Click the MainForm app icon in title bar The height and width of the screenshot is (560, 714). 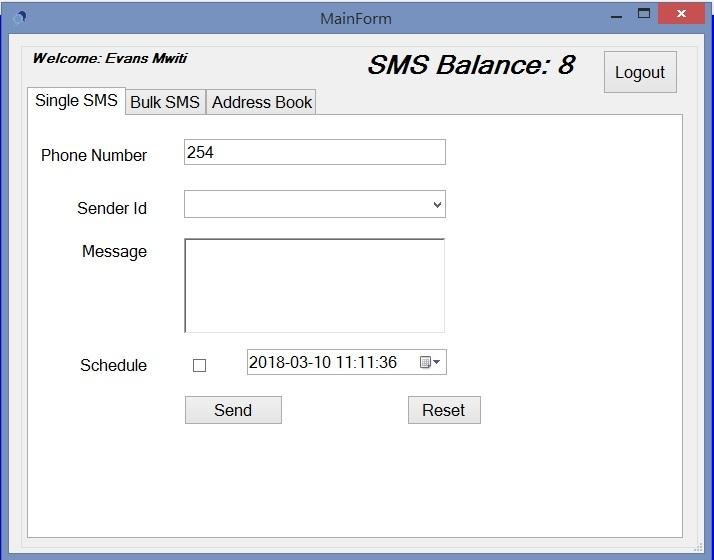click(20, 18)
